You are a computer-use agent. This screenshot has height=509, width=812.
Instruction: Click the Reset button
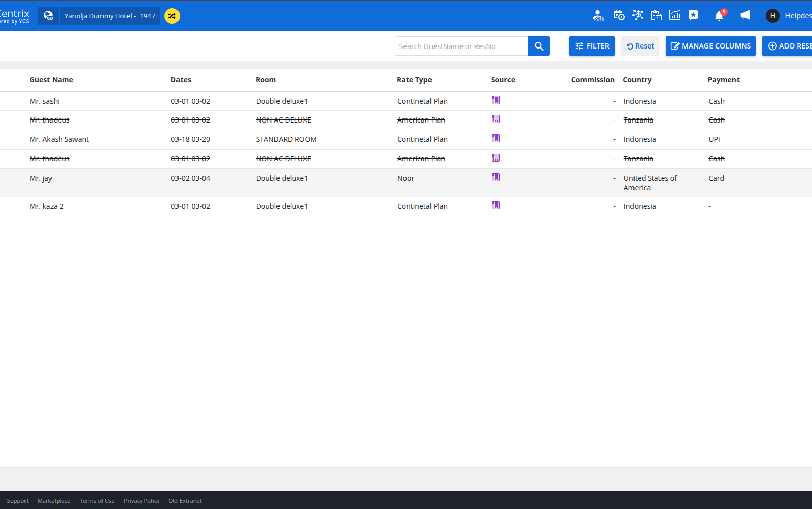coord(640,46)
